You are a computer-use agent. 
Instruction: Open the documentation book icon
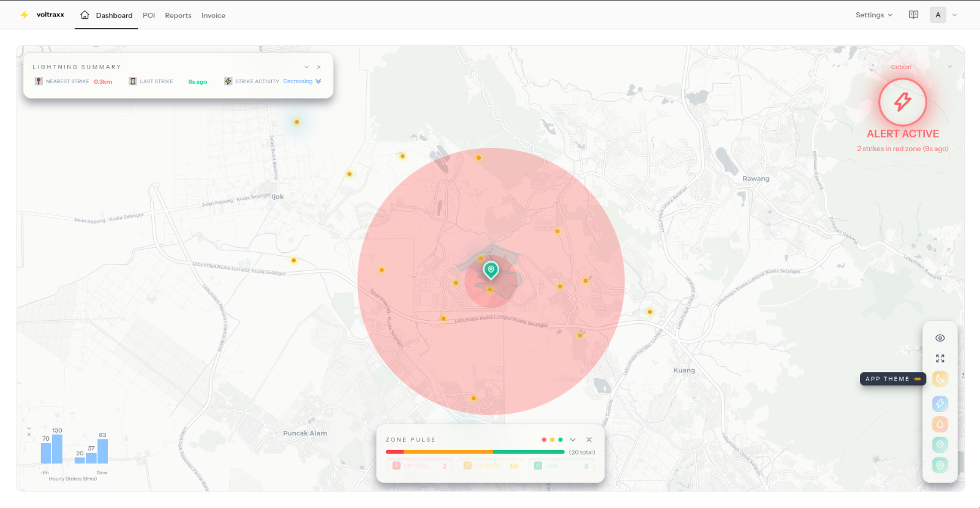(913, 15)
